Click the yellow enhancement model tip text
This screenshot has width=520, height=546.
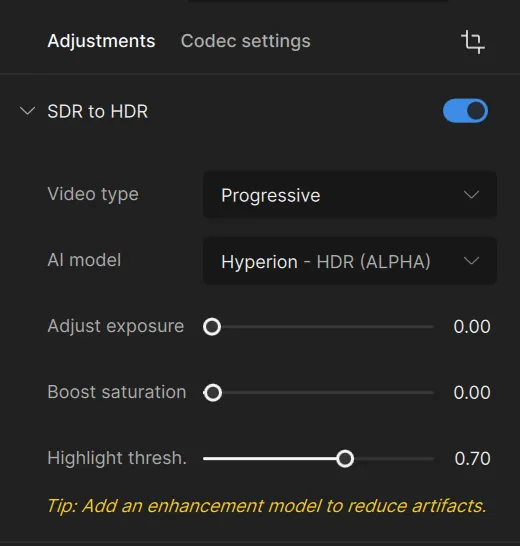pyautogui.click(x=266, y=506)
